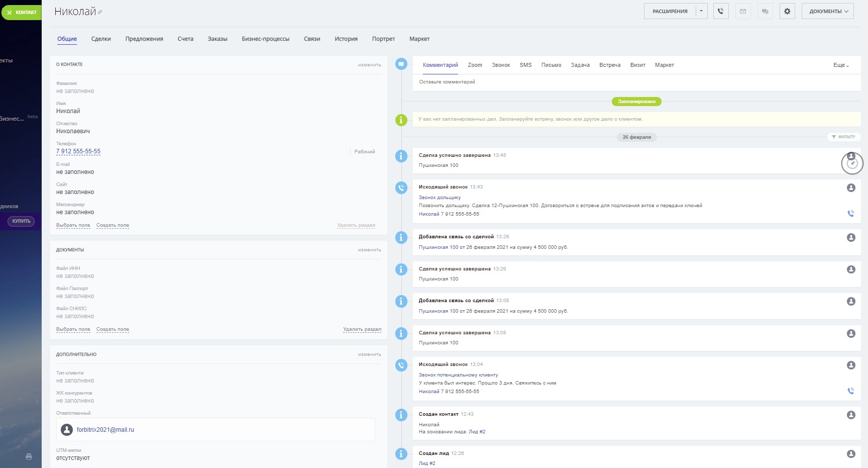868x468 pixels.
Task: Click the envelope email icon in top toolbar
Action: click(743, 11)
